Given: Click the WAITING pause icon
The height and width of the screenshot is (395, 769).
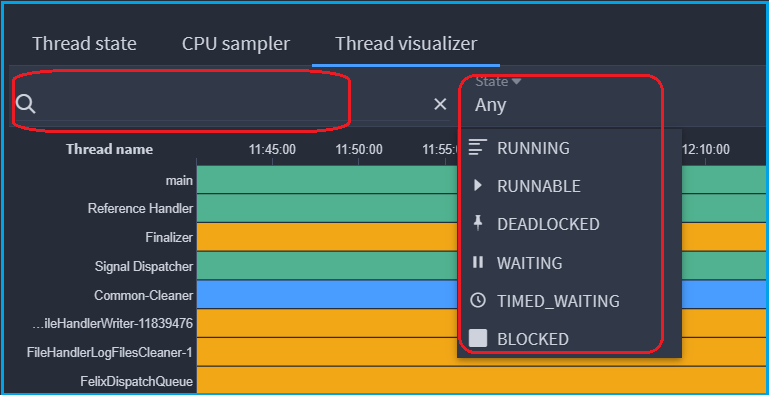Looking at the screenshot, I should coord(478,263).
